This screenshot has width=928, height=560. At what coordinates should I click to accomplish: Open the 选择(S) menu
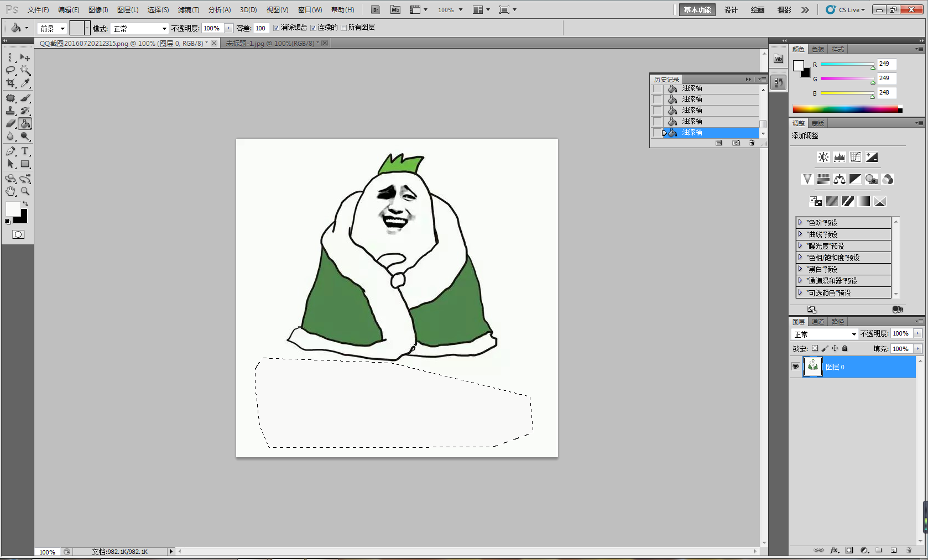(x=158, y=10)
